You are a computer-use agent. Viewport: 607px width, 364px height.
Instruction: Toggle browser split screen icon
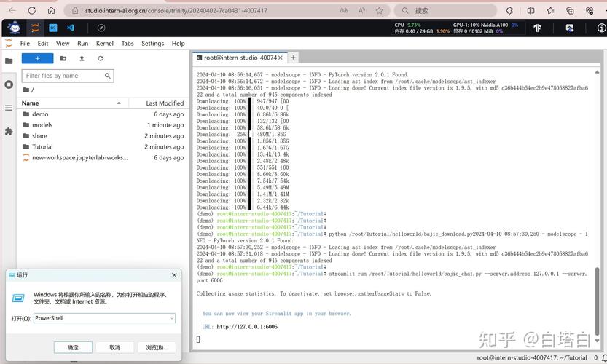530,10
